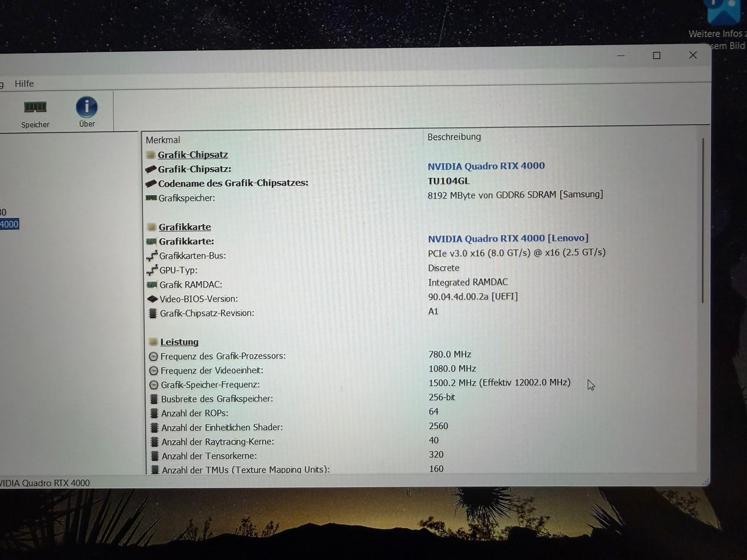Viewport: 747px width, 560px height.
Task: Select the 90.04.4d.00.2a [UEFI] BIOS value
Action: pos(473,296)
